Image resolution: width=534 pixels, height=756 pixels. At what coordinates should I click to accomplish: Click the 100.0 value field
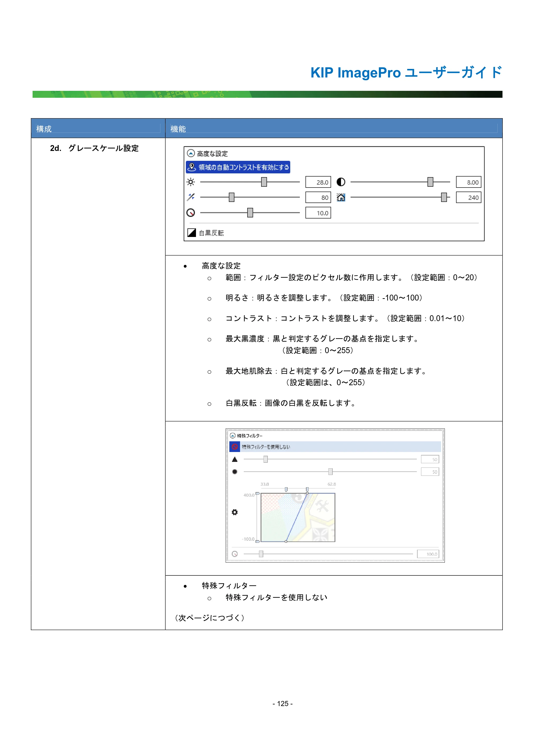coord(428,554)
